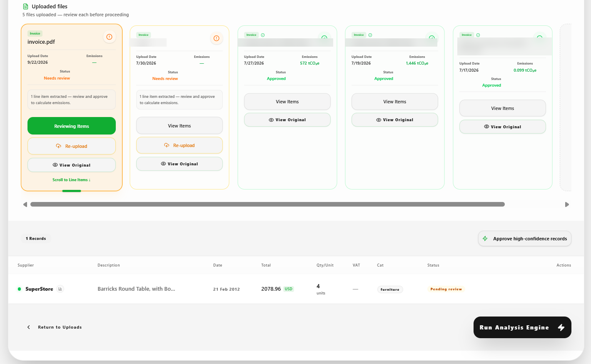Open View Items on the 7/17/2026 card
591x364 pixels.
coord(503,108)
